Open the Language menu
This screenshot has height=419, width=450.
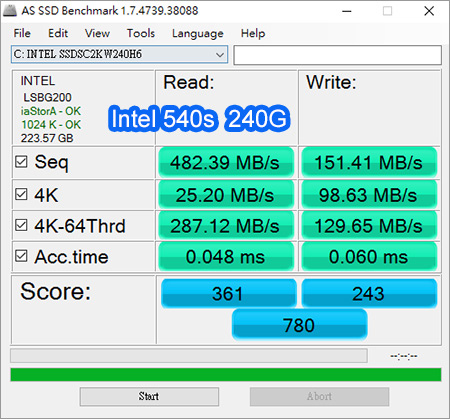[x=198, y=33]
